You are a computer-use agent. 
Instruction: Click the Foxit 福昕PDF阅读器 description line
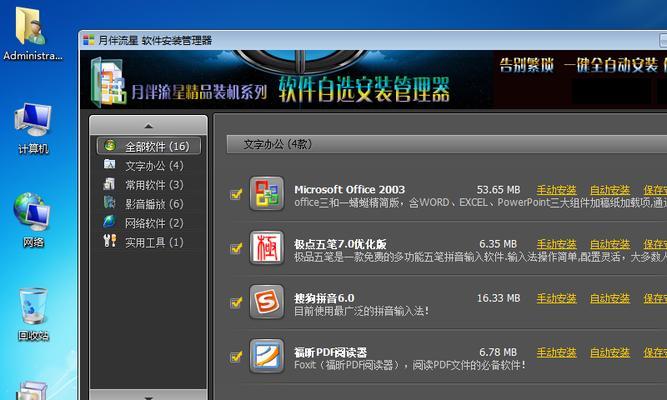pyautogui.click(x=410, y=365)
